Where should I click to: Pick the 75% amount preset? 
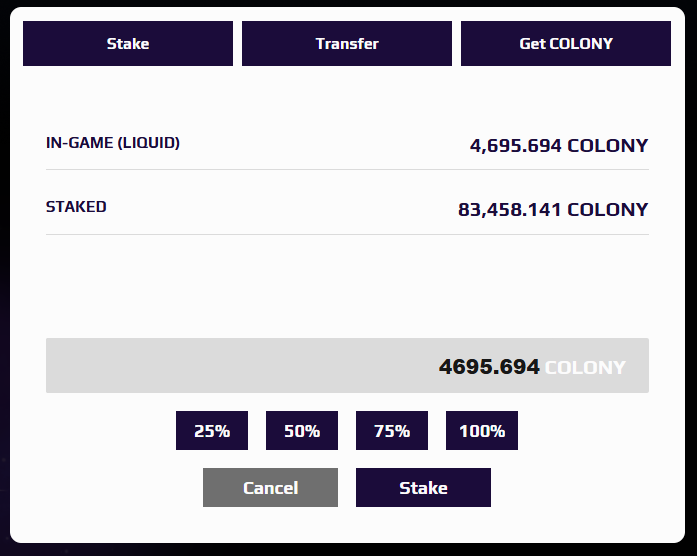[392, 431]
